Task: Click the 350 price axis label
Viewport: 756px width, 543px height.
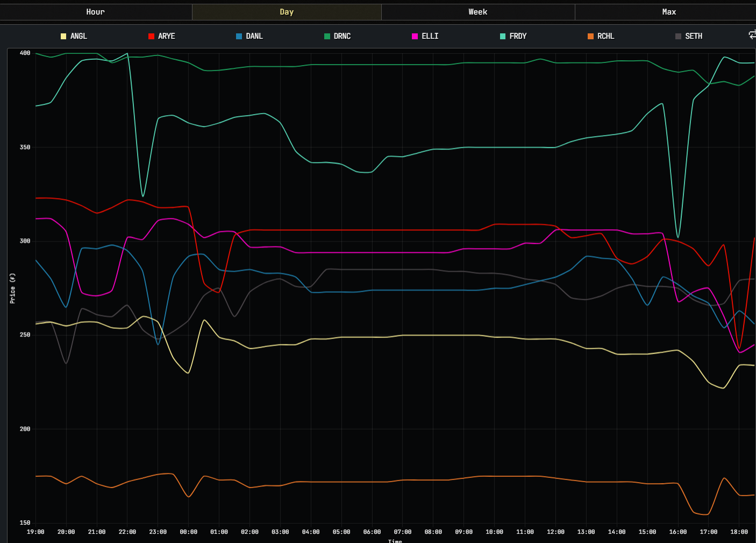Action: point(25,147)
